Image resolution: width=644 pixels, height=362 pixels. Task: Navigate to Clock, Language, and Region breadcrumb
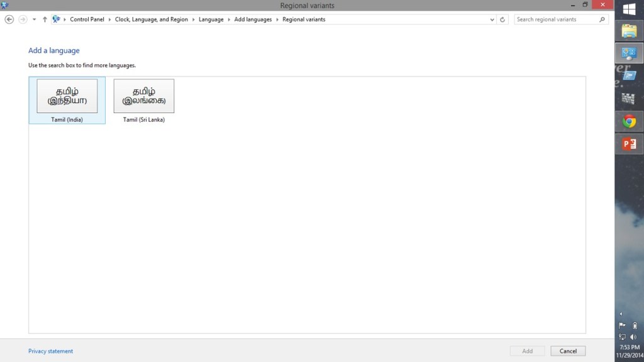point(151,19)
